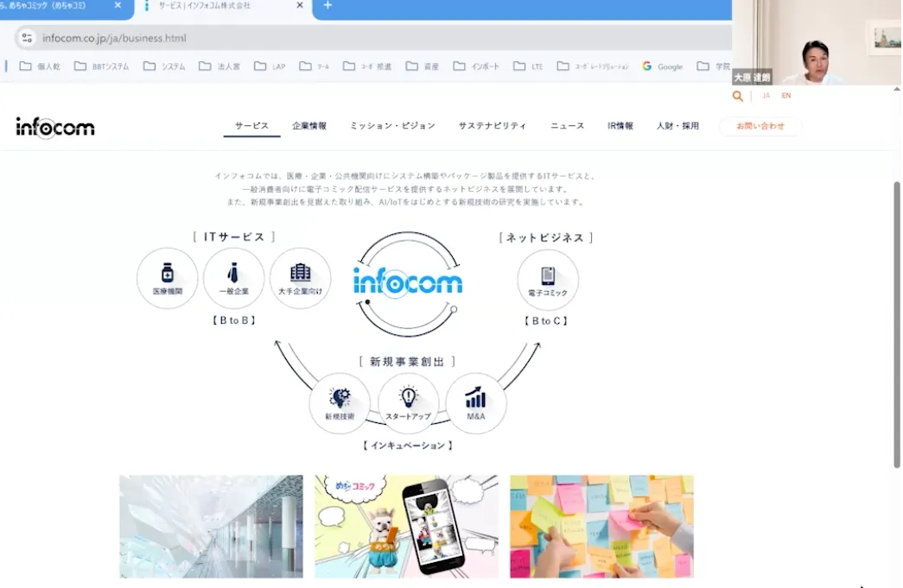Screen dimensions: 903x588
Task: Select the サービス | インフォコム株式会社 tab
Action: pos(223,6)
